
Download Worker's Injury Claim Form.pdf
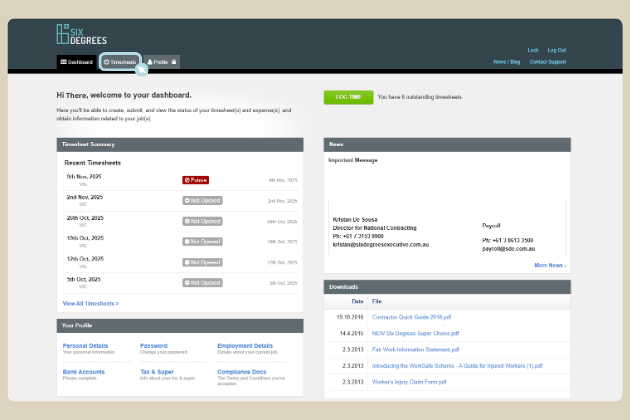(x=409, y=382)
